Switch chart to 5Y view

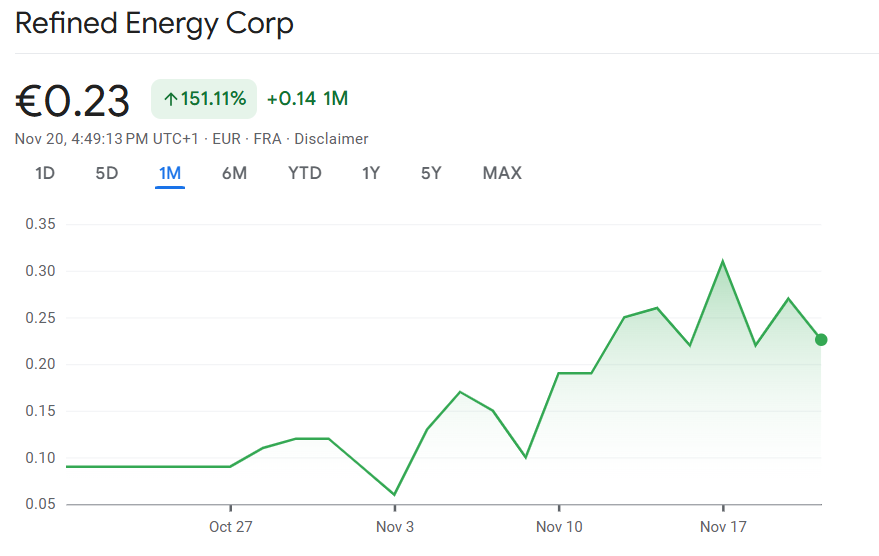coord(431,173)
